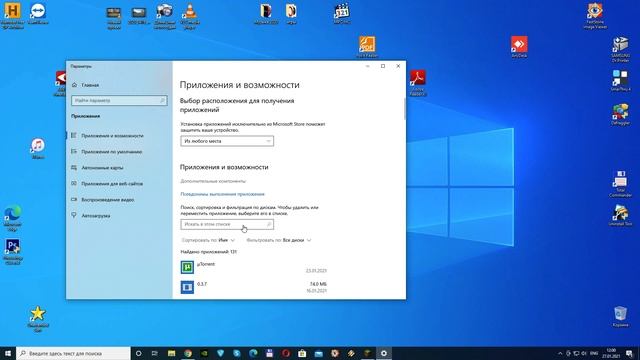Select the µTorrent app entry
Viewport: 640px width, 360px height.
coord(253,267)
